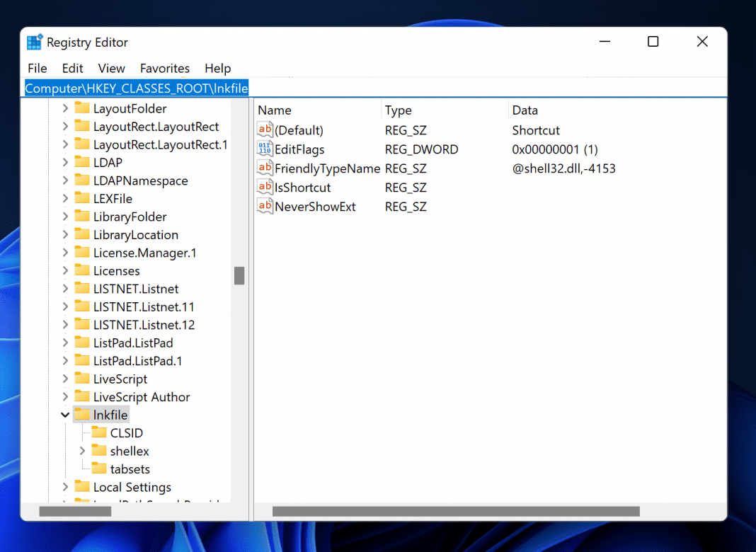Click the CLSID folder icon

click(x=100, y=432)
